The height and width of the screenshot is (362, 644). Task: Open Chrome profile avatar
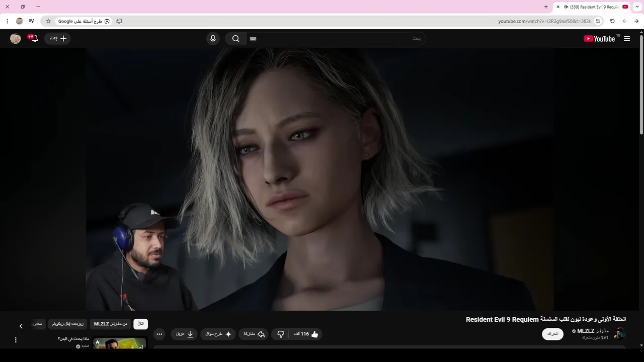click(20, 21)
